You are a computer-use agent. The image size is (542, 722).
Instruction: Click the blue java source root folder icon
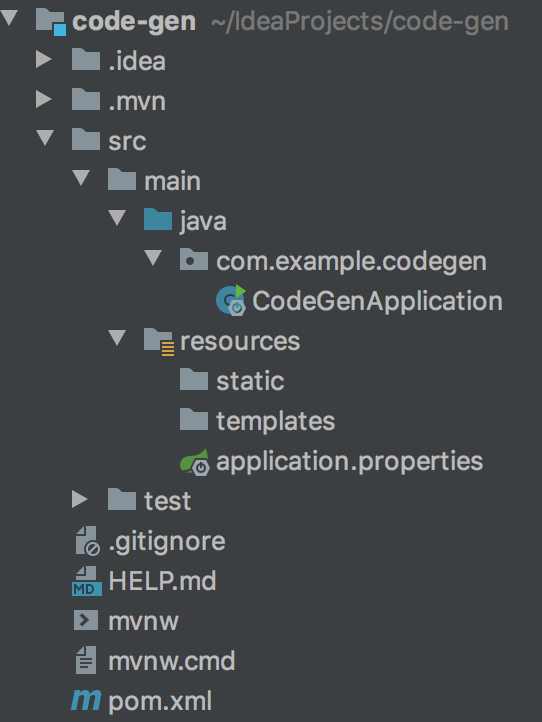(157, 219)
